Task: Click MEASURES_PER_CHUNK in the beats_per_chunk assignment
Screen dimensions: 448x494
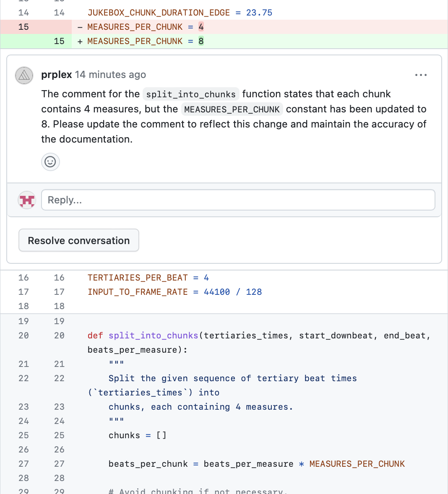Action: [357, 464]
